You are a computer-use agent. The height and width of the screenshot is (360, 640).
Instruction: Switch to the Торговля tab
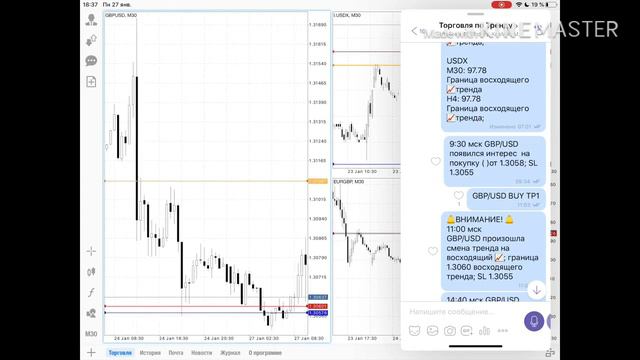tap(120, 353)
